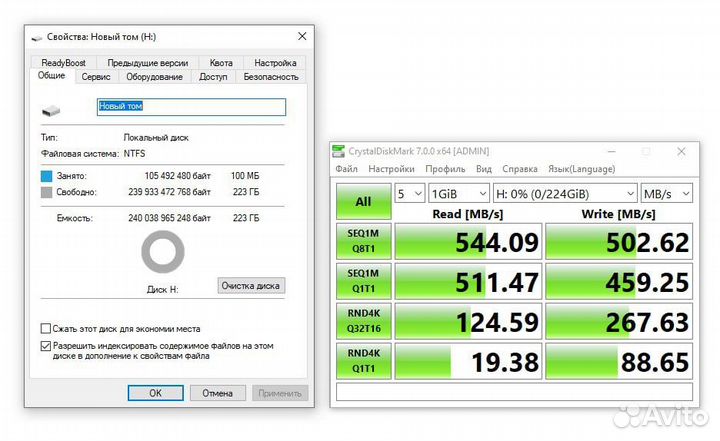Viewport: 720px width, 441px height.
Task: Open the Язык(Language) menu
Action: [581, 169]
